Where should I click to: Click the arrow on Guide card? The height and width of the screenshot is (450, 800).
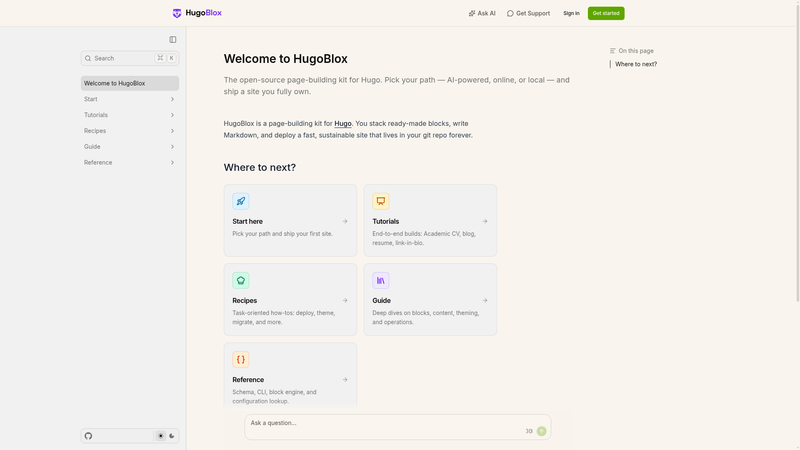coord(485,301)
